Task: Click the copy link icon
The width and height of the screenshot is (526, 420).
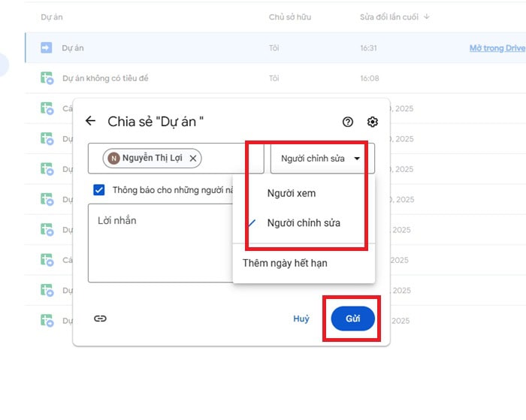Action: point(100,319)
